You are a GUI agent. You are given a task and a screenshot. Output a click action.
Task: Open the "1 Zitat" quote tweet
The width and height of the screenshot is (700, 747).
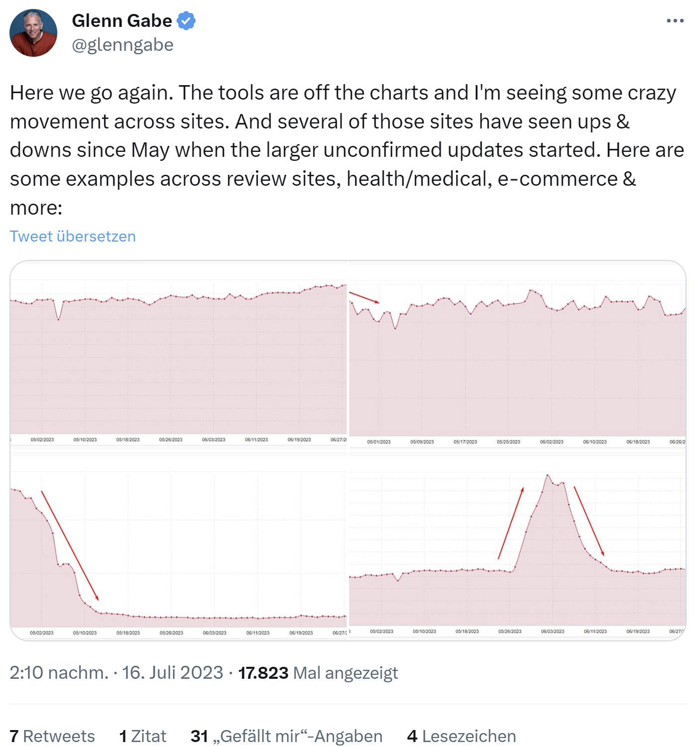tap(142, 736)
